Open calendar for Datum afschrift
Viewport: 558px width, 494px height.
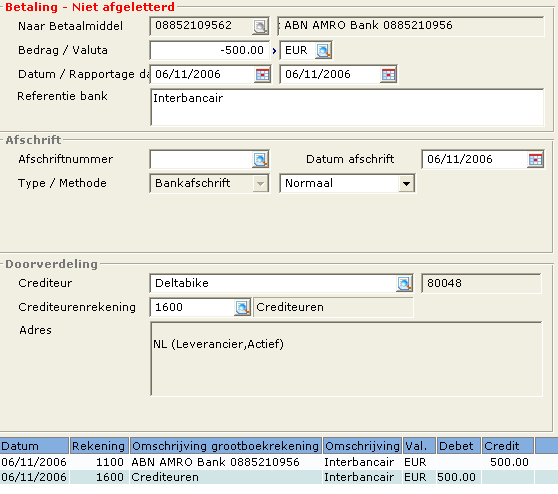point(535,159)
